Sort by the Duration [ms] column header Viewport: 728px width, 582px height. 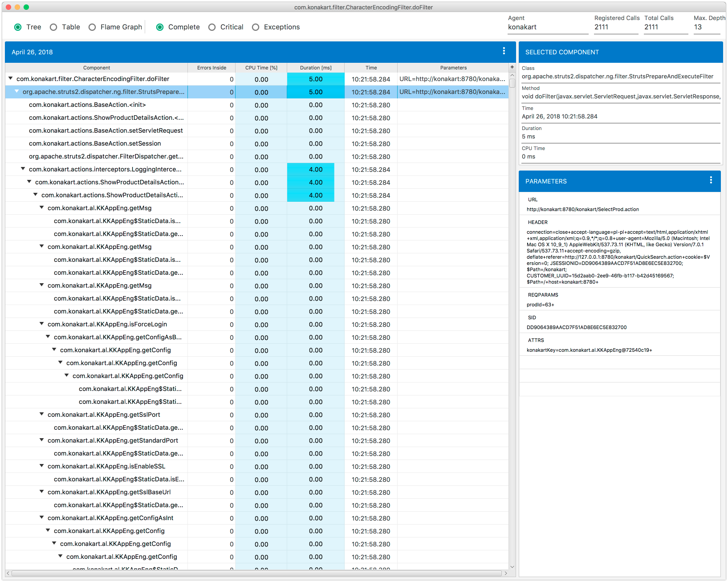pyautogui.click(x=316, y=68)
